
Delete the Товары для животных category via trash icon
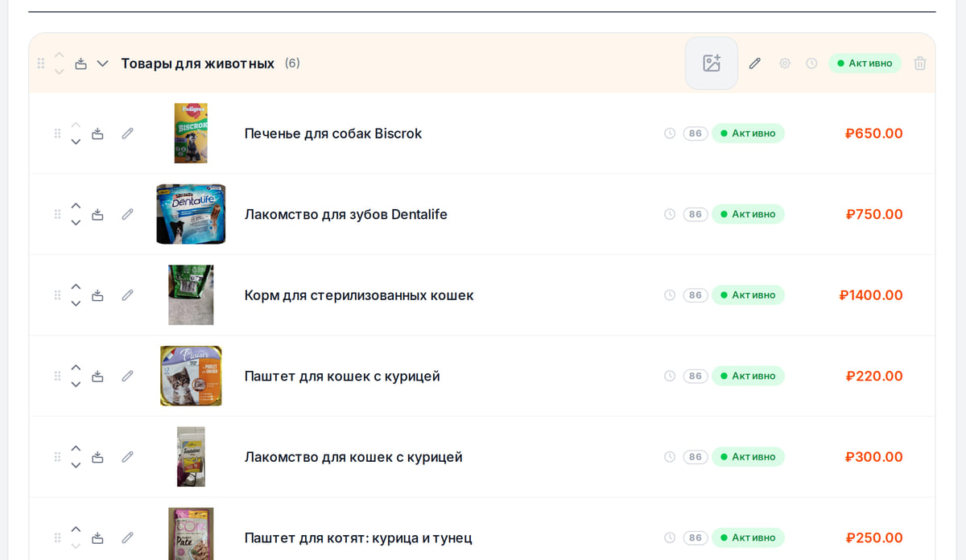pos(920,64)
